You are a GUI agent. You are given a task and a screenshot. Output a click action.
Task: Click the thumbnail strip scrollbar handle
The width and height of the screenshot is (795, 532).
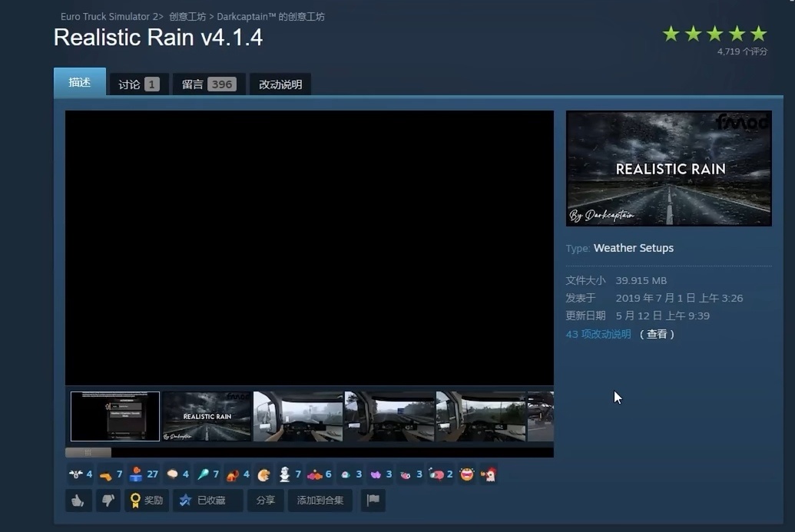pos(88,452)
